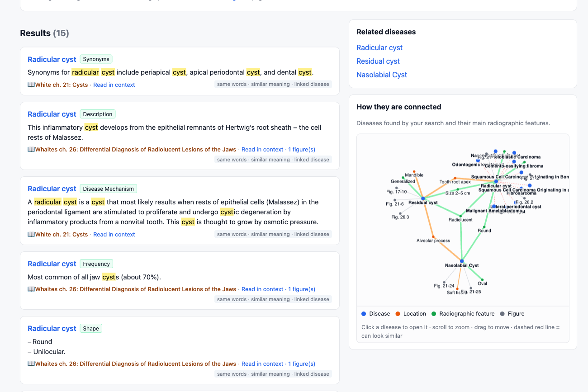Click the match tags in the Synonyms result
Viewport: 588px width, 392px height.
(273, 84)
